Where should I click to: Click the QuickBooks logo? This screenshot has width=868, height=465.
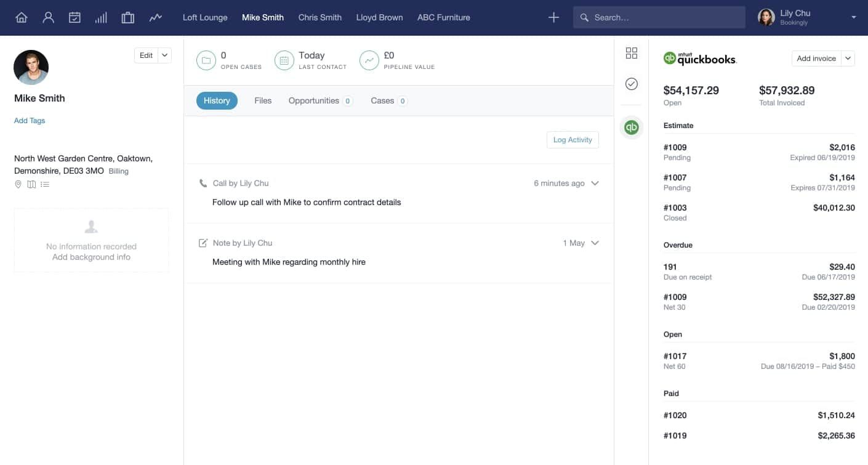700,59
